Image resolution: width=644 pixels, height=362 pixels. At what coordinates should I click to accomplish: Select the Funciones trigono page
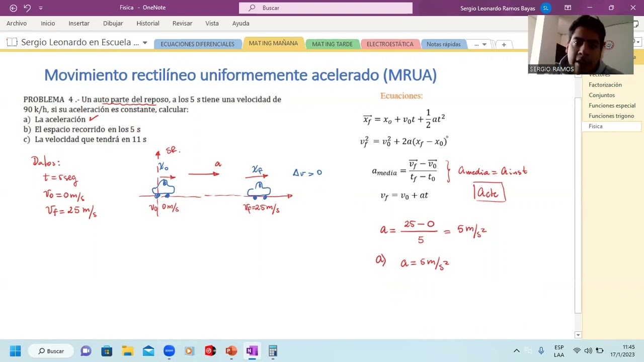click(x=611, y=116)
